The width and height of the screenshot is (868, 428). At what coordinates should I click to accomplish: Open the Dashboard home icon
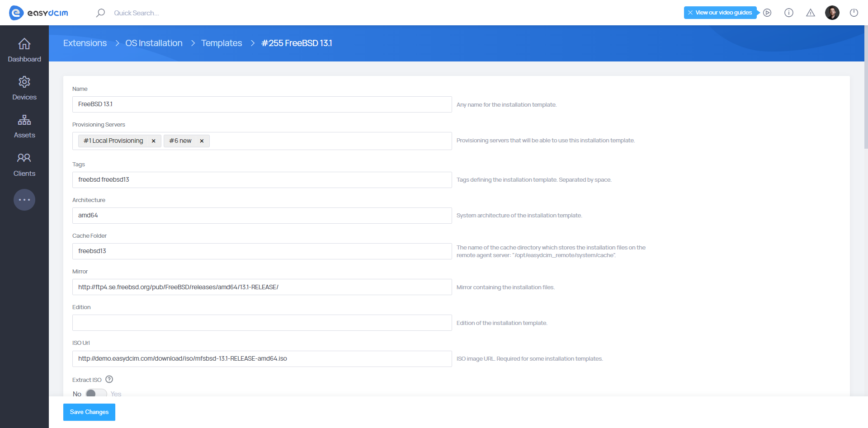click(x=24, y=44)
